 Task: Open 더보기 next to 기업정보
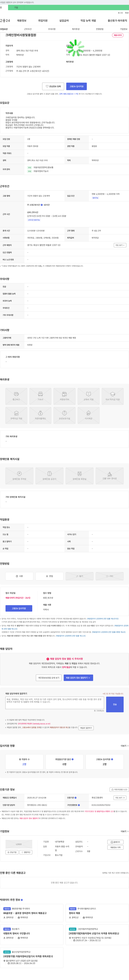coord(124,831)
